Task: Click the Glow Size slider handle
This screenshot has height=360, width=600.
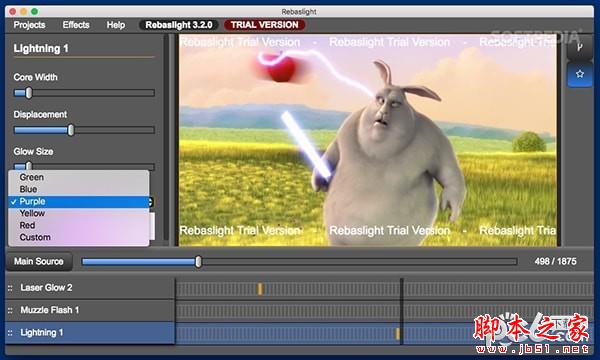Action: (29, 166)
